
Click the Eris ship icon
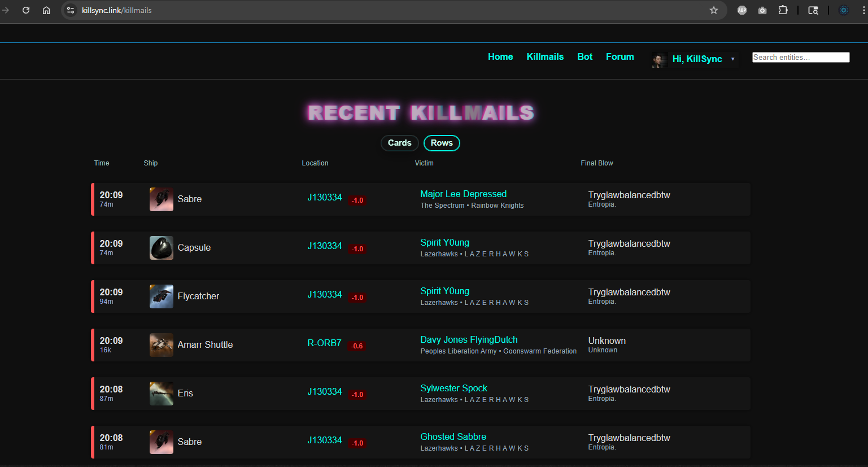click(x=161, y=394)
